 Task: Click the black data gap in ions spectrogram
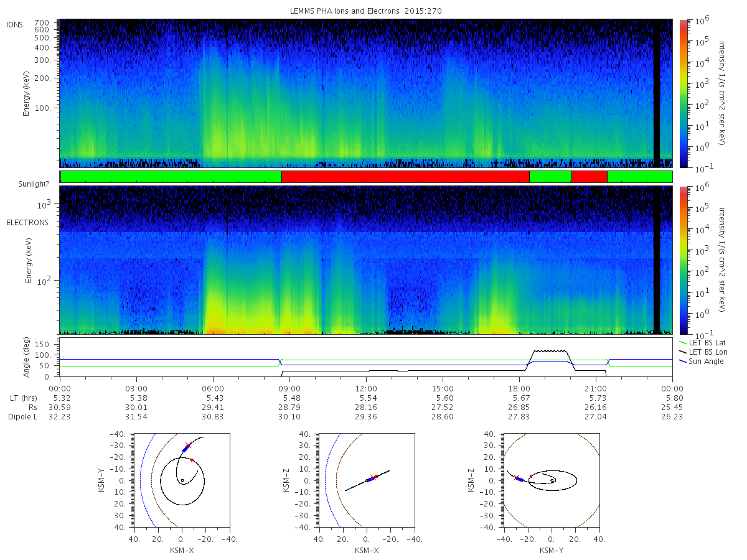point(657,93)
